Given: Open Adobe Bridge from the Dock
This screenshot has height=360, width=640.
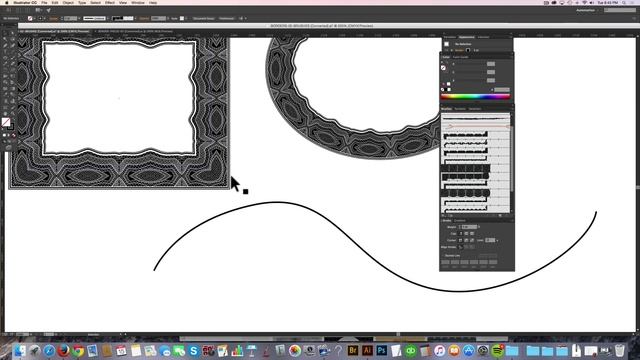Looking at the screenshot, I should (353, 350).
